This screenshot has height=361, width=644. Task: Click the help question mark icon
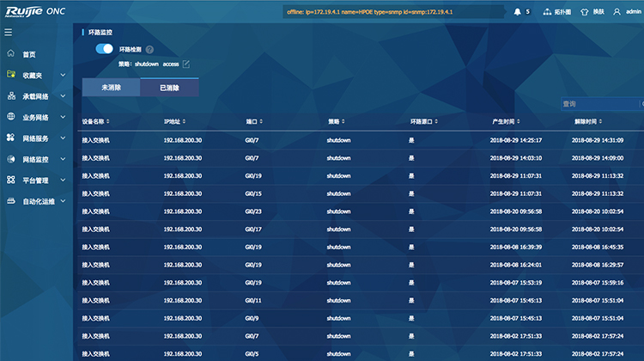click(x=149, y=50)
